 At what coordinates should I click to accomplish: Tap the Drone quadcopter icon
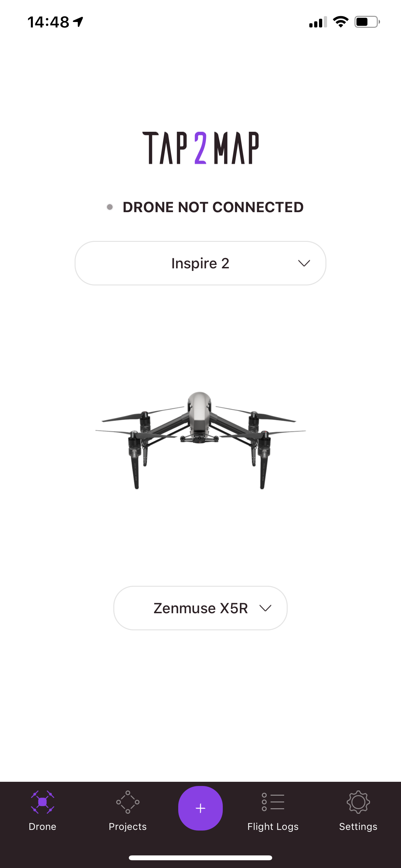coord(43,802)
